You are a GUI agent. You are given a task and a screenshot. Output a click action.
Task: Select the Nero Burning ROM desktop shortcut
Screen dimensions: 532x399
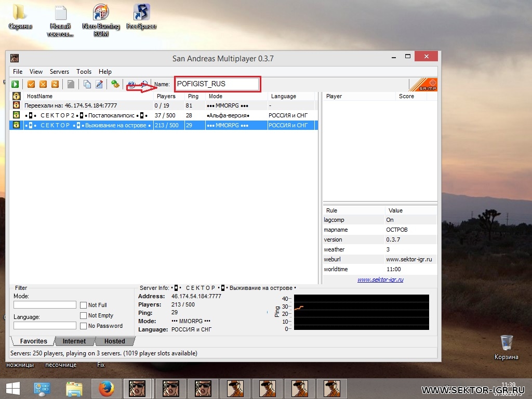coord(101,20)
